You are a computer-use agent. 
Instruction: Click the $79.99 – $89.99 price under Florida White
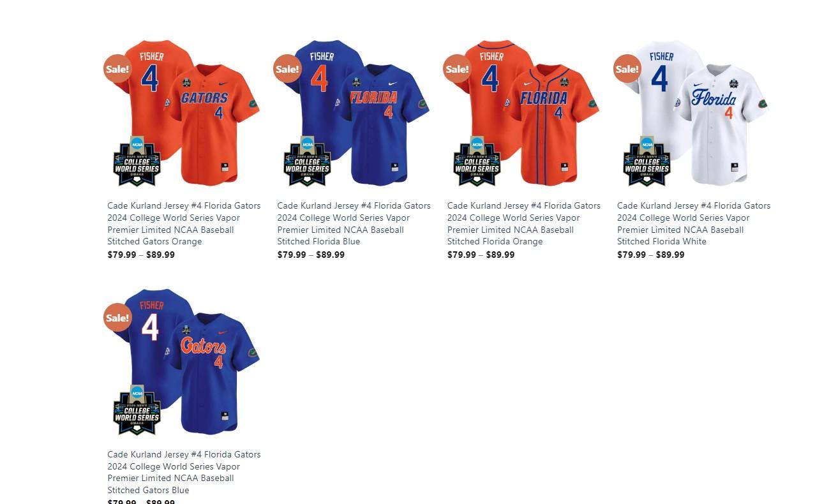tap(650, 255)
